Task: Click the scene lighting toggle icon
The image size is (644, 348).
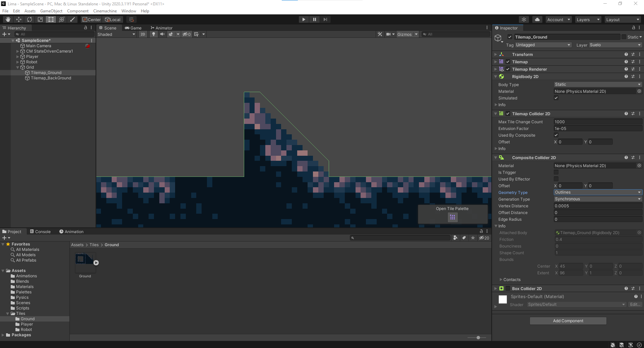Action: coord(153,34)
